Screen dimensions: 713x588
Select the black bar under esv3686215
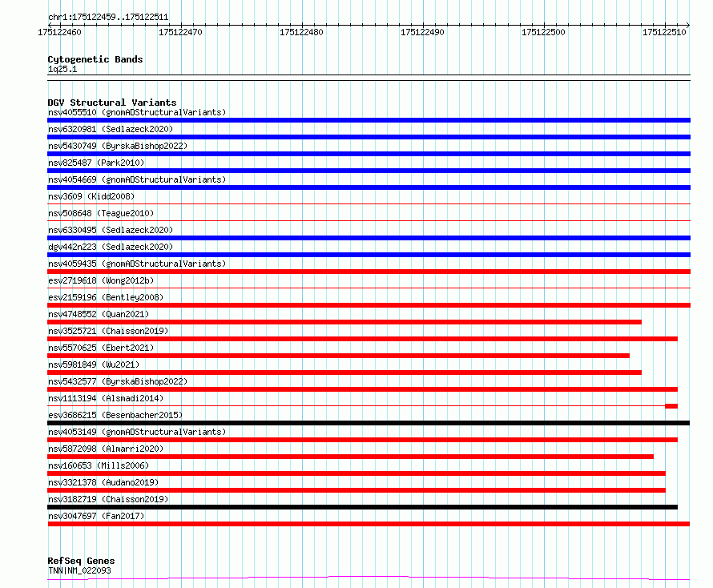[369, 423]
